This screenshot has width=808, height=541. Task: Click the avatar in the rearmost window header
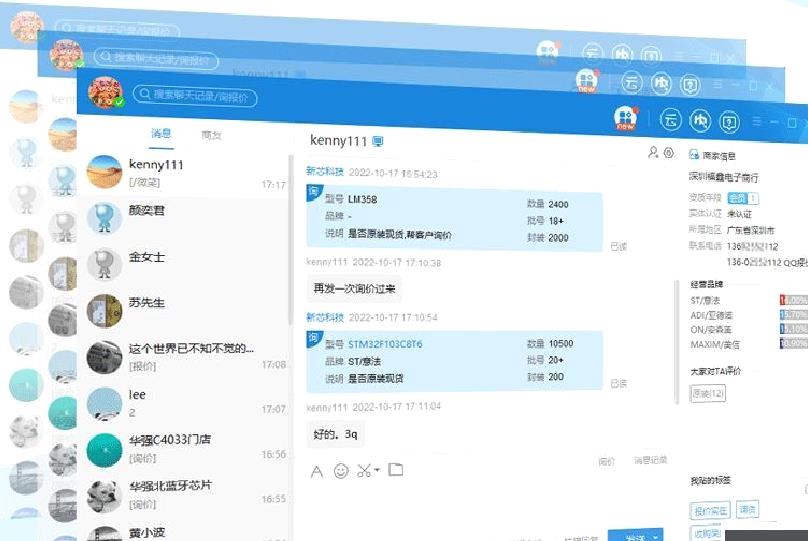click(27, 26)
